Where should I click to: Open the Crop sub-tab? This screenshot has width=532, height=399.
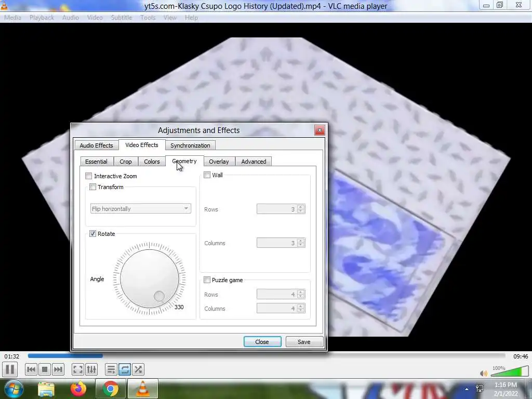coord(126,162)
